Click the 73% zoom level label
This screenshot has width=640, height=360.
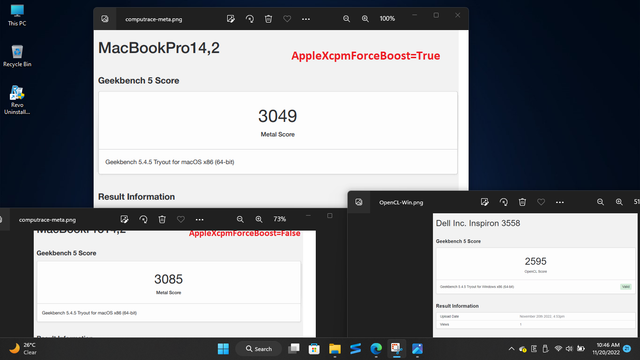pos(280,219)
